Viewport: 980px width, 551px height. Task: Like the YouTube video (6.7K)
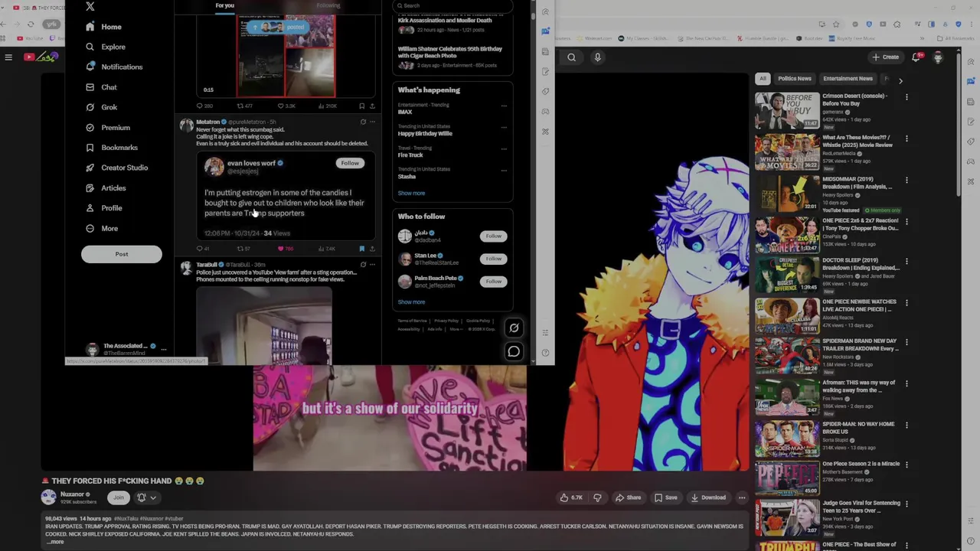571,497
